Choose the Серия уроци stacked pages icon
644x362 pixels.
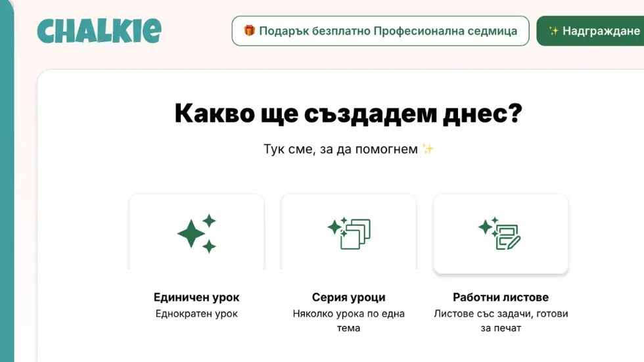click(x=349, y=233)
